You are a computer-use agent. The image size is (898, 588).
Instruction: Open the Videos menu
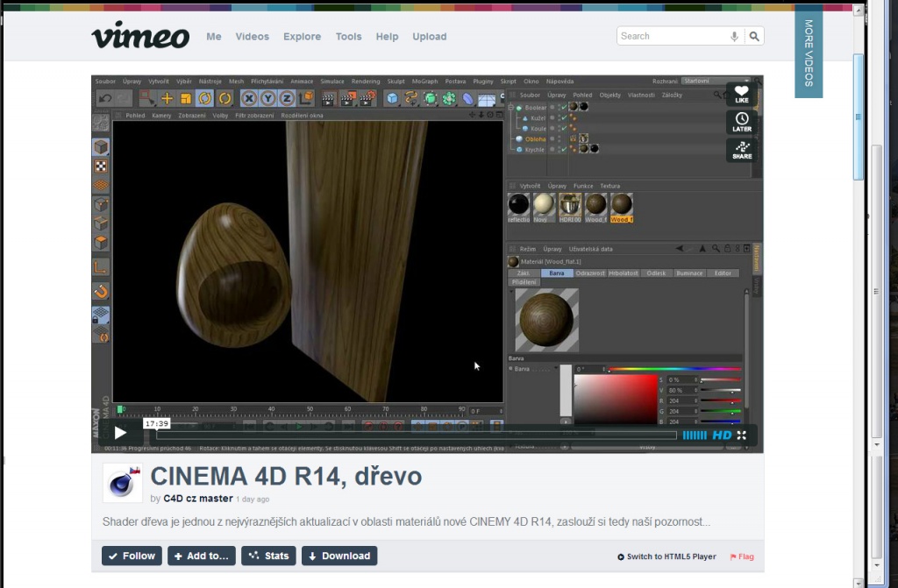[x=252, y=36]
